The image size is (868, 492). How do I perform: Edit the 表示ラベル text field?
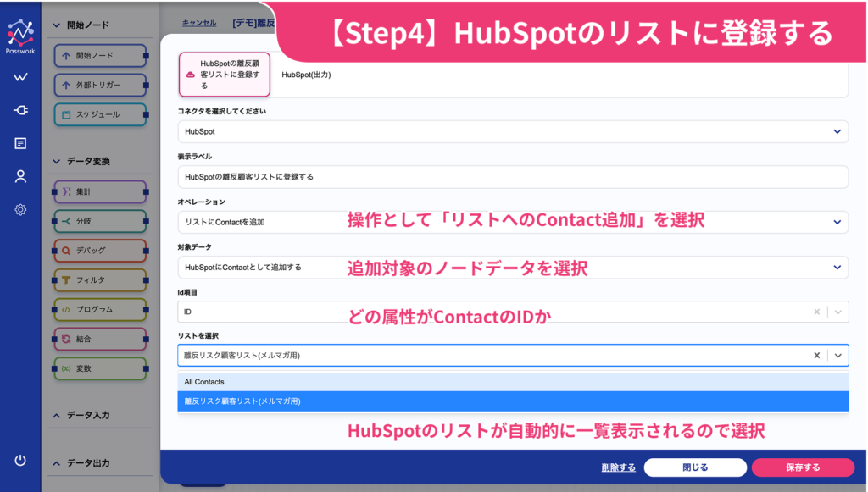[513, 177]
